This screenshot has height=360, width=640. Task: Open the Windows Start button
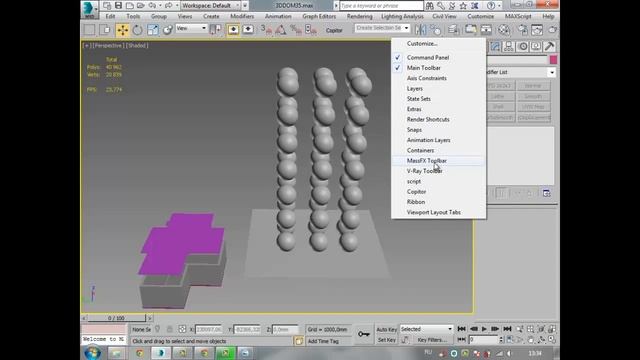point(93,353)
